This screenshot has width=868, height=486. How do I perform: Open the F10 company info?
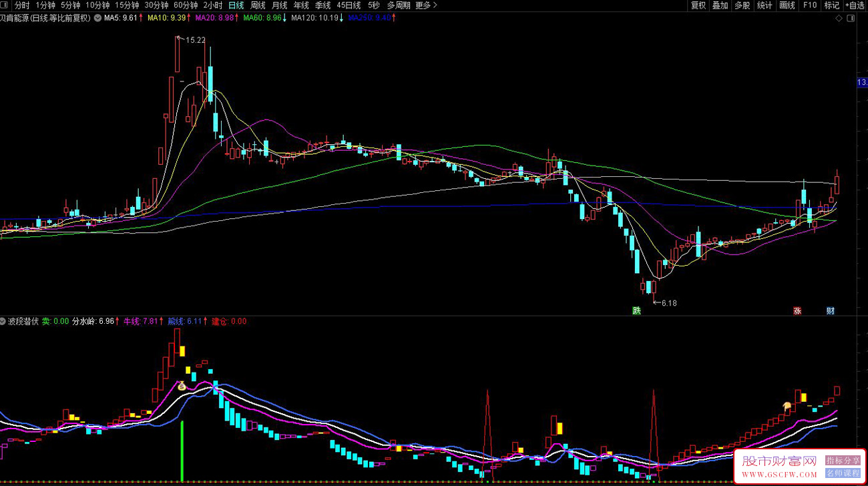pyautogui.click(x=809, y=5)
